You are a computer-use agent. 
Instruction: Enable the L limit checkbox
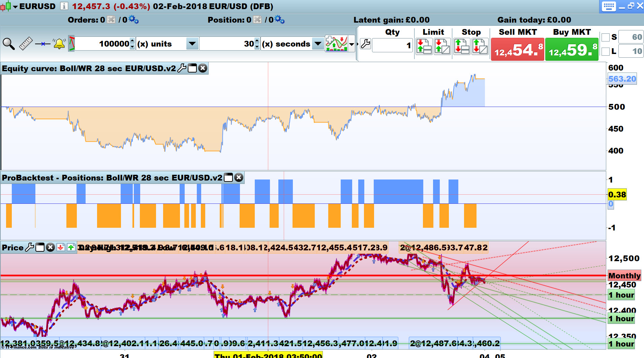tap(606, 51)
